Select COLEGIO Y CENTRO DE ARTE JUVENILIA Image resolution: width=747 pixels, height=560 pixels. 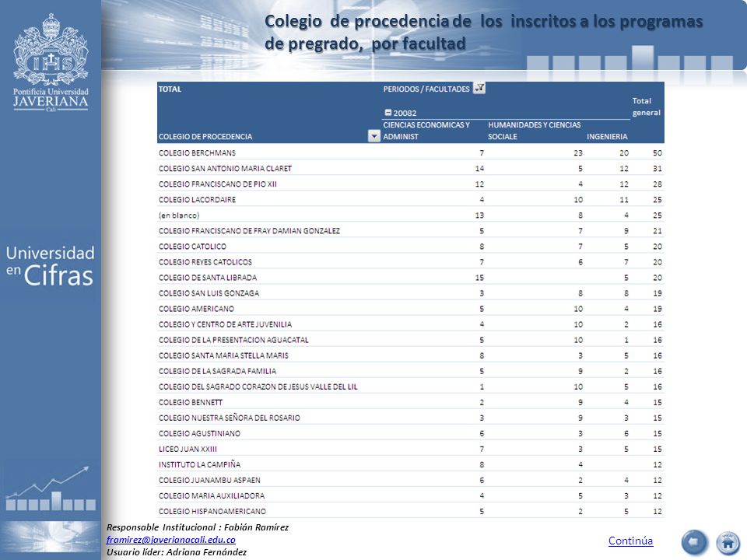pos(226,324)
